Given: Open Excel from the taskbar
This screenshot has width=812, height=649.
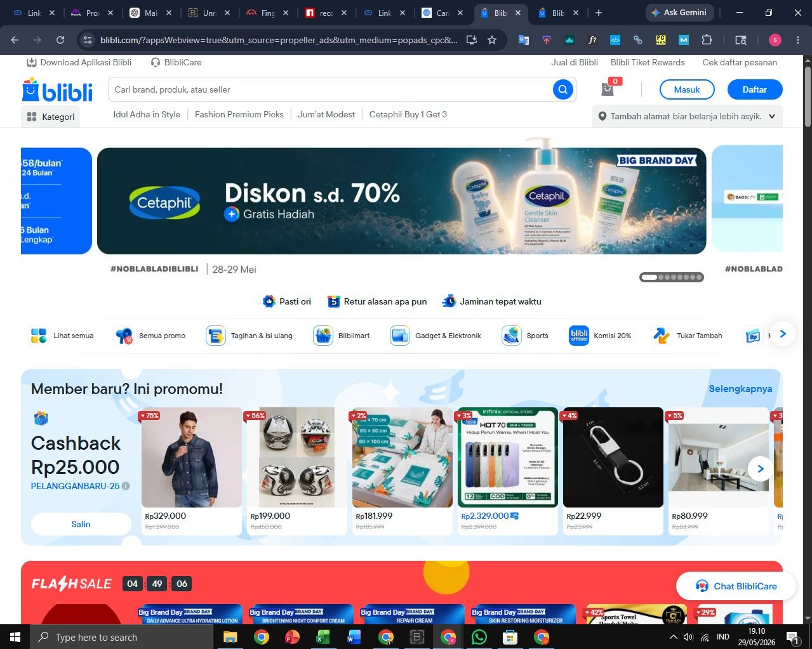Looking at the screenshot, I should [x=323, y=637].
